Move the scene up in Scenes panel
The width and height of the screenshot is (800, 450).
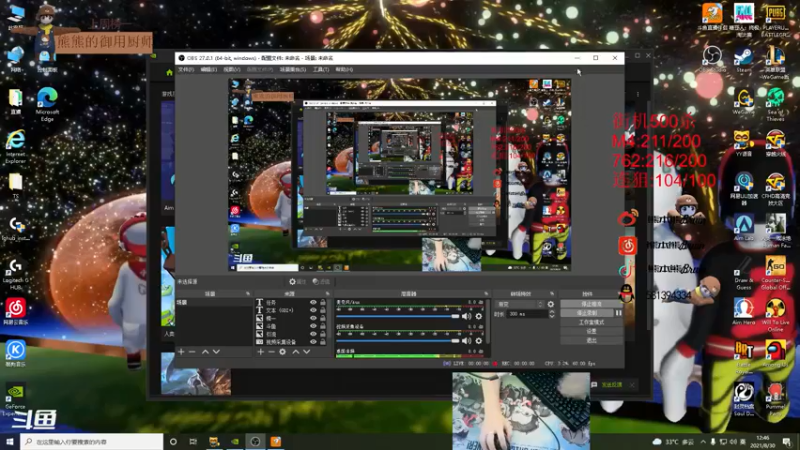tap(205, 352)
